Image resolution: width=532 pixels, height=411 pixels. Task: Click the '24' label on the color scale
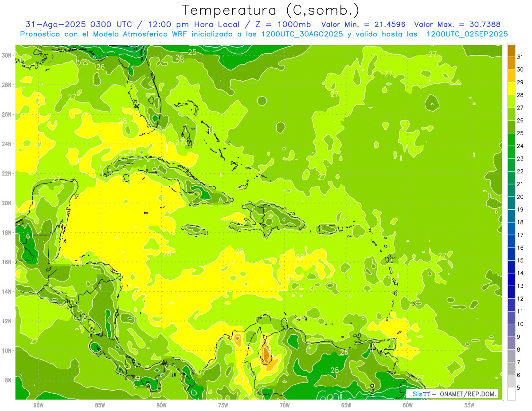point(520,146)
